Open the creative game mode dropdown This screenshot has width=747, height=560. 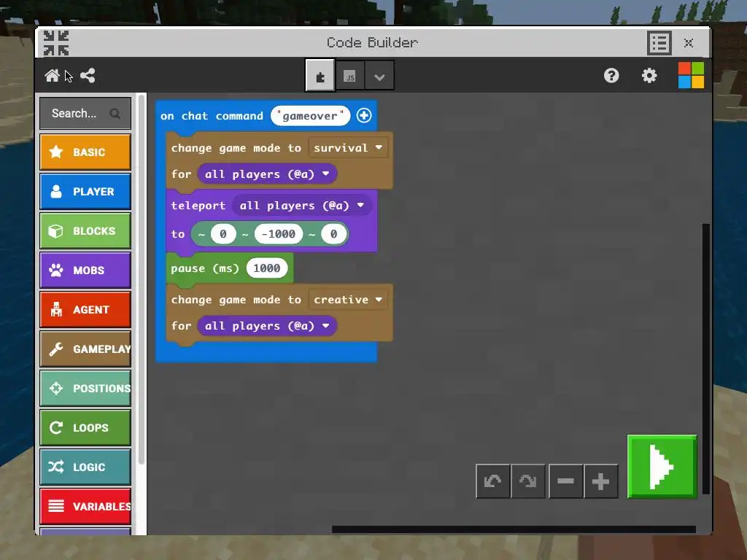tap(348, 300)
